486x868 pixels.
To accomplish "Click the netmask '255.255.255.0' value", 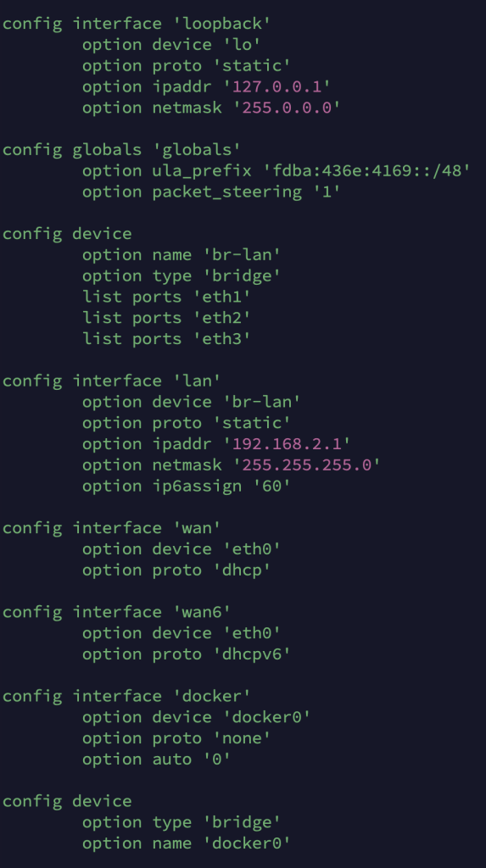I will 306,465.
